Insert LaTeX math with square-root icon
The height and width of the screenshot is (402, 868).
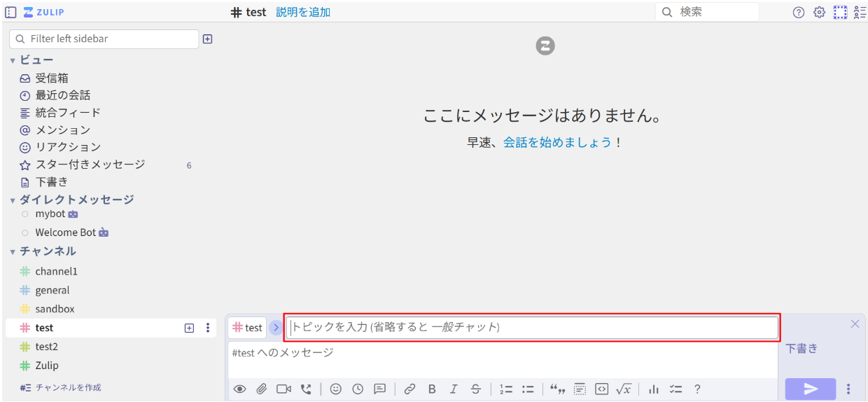(624, 389)
